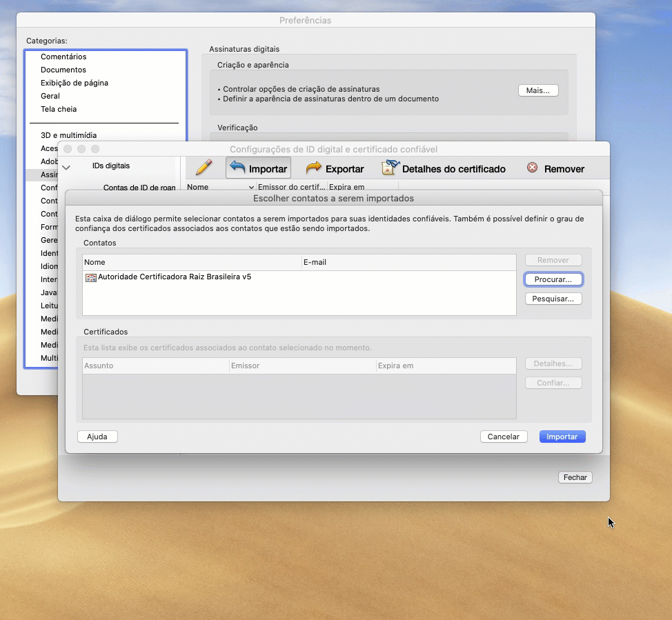Select Tela cheia category in Preferências
This screenshot has height=620, width=672.
click(59, 109)
